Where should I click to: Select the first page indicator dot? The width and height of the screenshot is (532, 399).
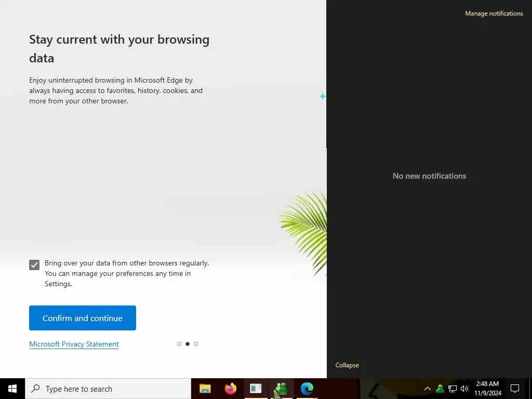[179, 344]
